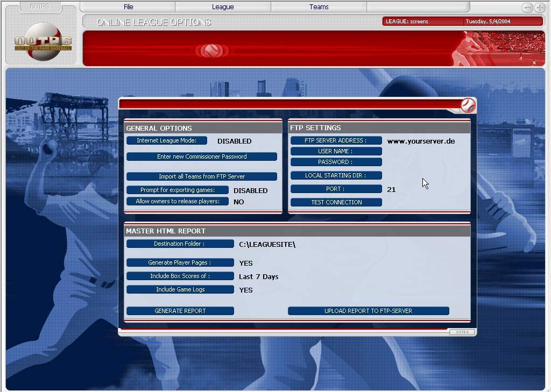The width and height of the screenshot is (551, 392).
Task: Click UPLOAD REPORT TO FTP-SERVER button
Action: [x=368, y=311]
